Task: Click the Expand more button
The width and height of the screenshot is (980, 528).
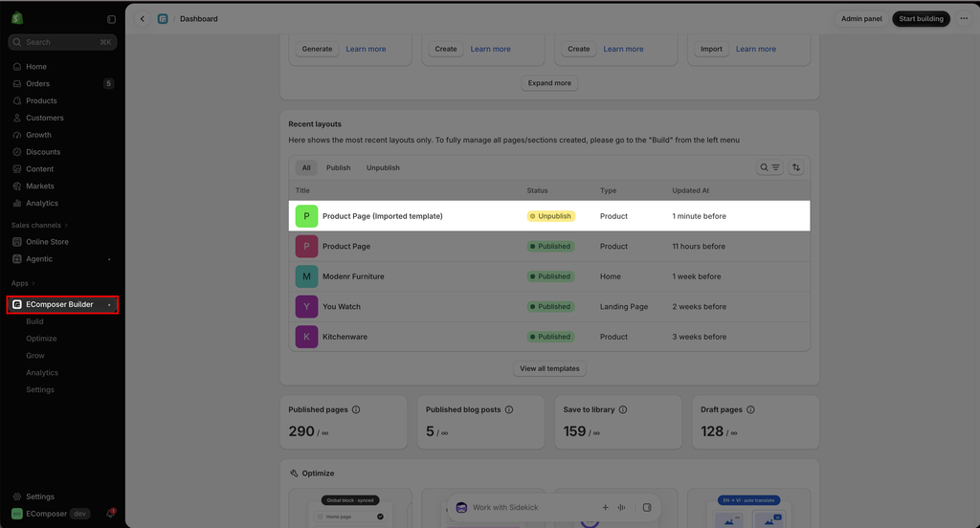Action: tap(549, 83)
